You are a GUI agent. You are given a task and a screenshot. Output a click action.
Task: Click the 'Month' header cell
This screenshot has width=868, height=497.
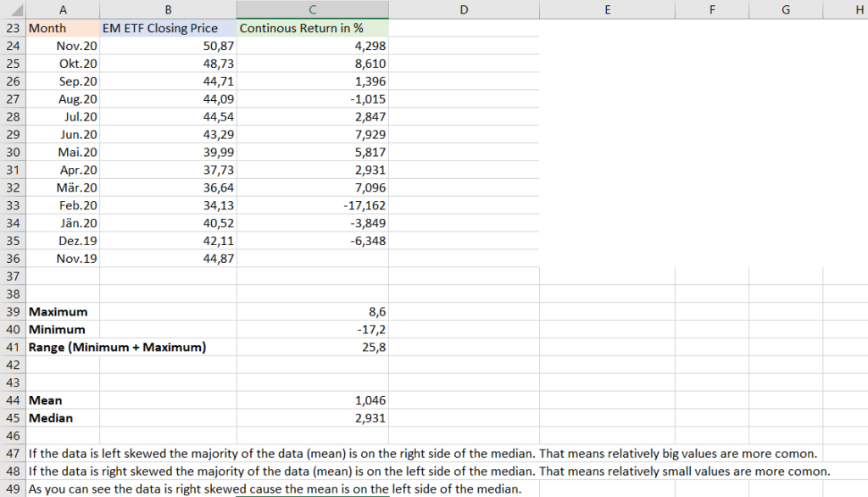point(63,28)
